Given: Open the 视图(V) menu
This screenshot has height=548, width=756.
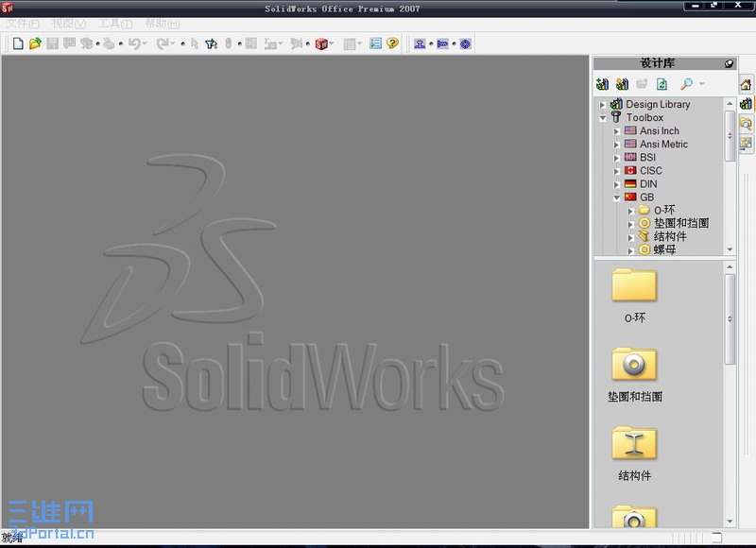Looking at the screenshot, I should (69, 24).
